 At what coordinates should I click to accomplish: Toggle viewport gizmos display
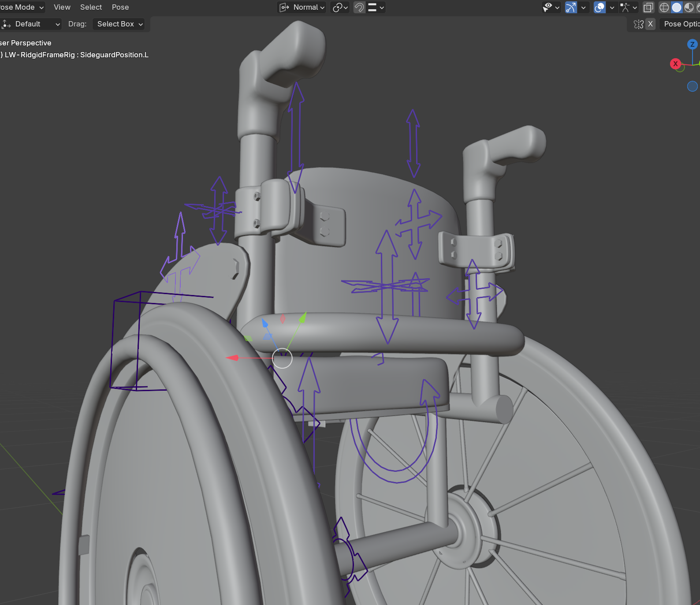[x=571, y=7]
